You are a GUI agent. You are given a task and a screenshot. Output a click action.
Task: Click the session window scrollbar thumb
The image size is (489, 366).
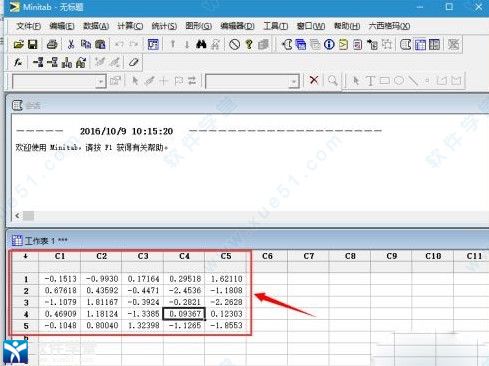(28, 216)
